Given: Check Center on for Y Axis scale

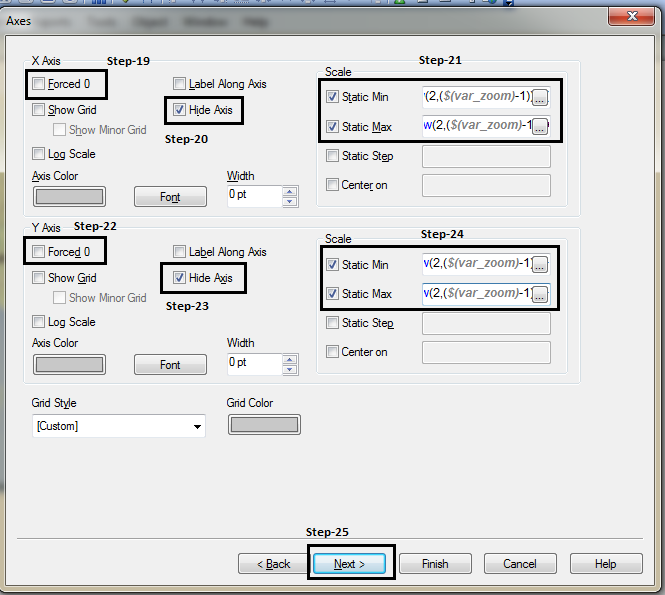Looking at the screenshot, I should 333,352.
